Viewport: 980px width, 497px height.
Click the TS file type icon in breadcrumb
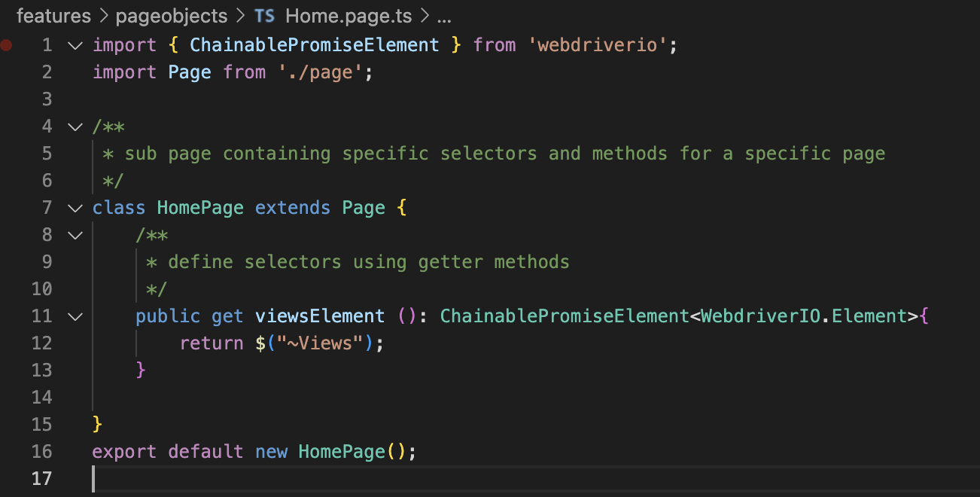(x=265, y=16)
